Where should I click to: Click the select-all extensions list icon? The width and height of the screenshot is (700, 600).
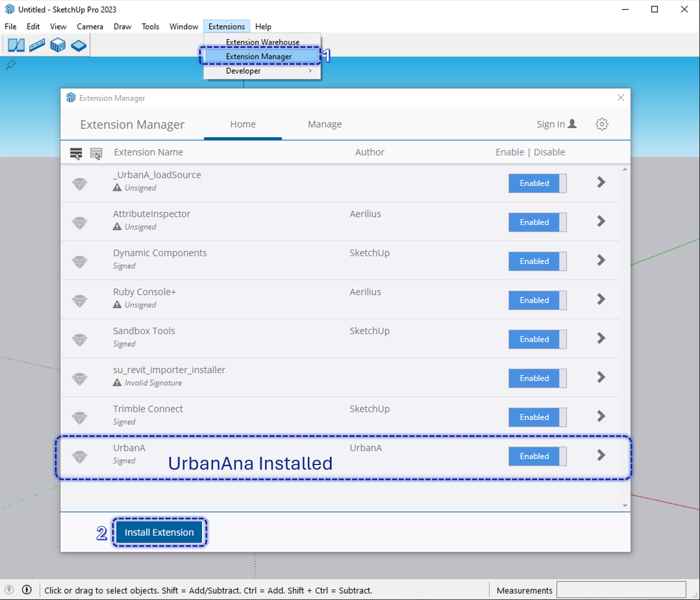tap(76, 154)
